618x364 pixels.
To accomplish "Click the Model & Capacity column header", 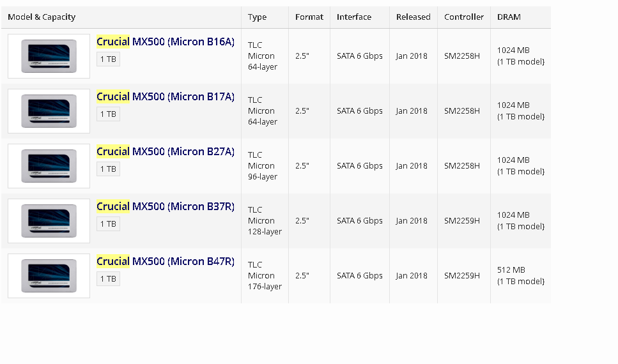I will [41, 17].
